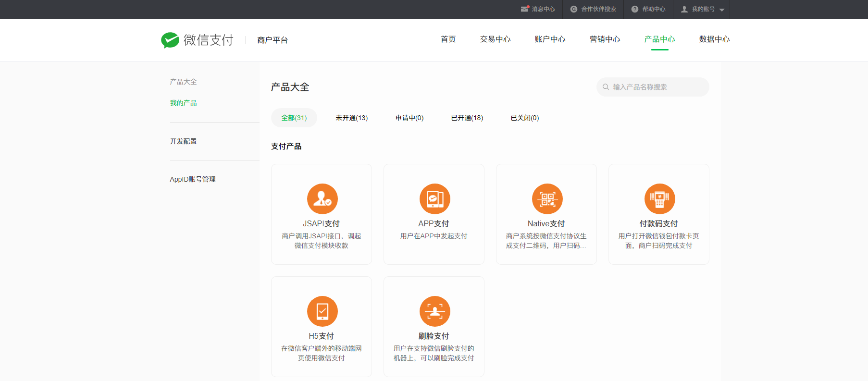The height and width of the screenshot is (381, 868).
Task: Click the 帮助中心 question mark icon
Action: [x=635, y=9]
